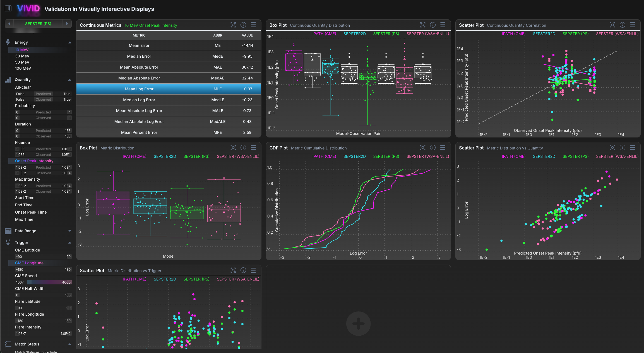
Task: Click the Median Absolute Error row
Action: click(x=169, y=78)
